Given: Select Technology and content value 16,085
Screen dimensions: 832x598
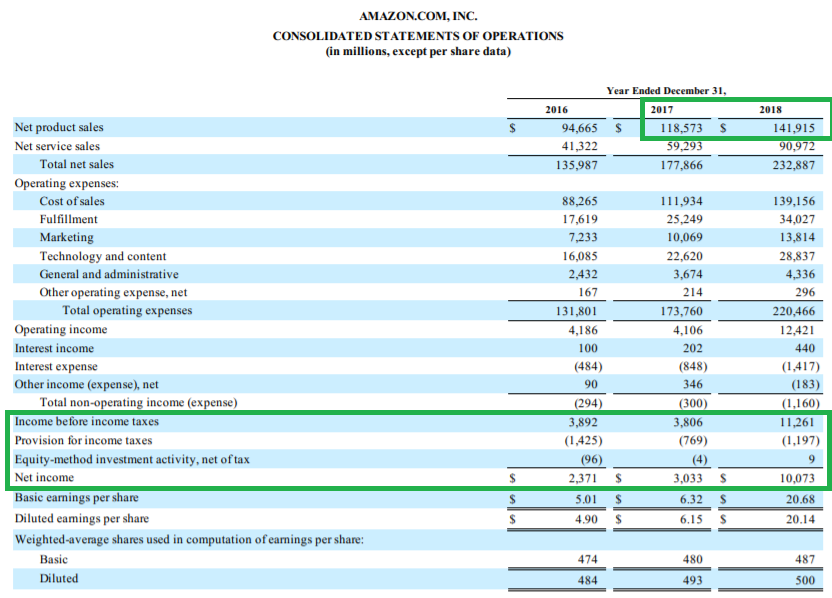Looking at the screenshot, I should [x=580, y=256].
